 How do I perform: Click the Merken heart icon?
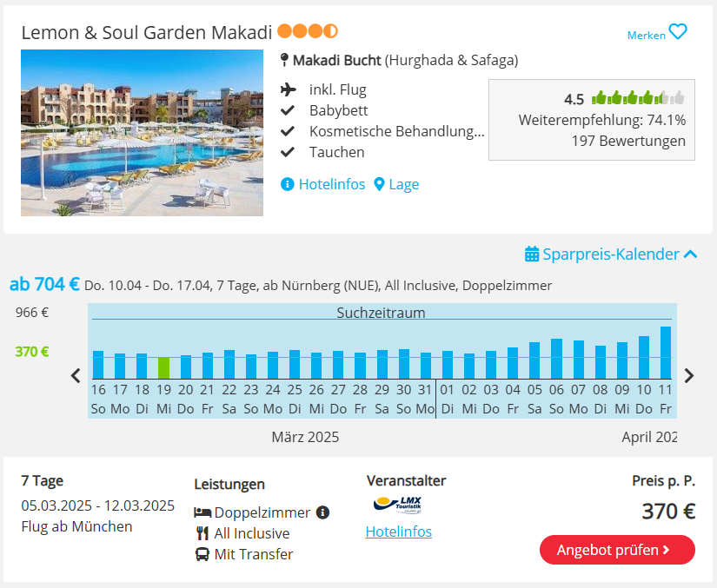(678, 32)
